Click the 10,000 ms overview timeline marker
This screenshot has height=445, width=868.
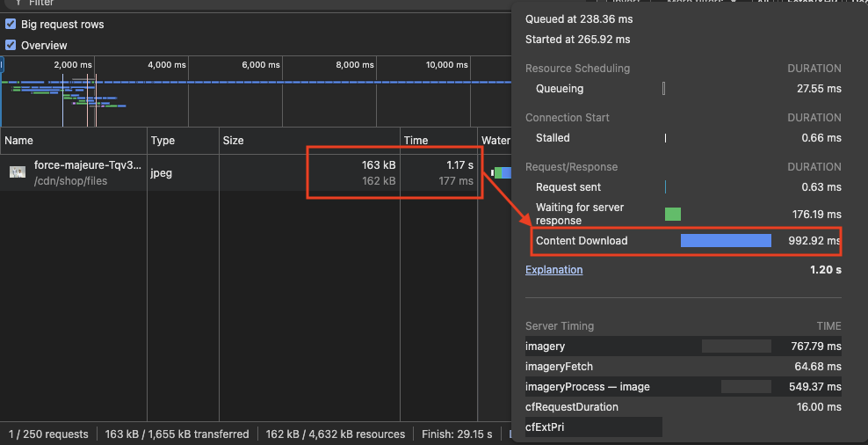pyautogui.click(x=446, y=65)
